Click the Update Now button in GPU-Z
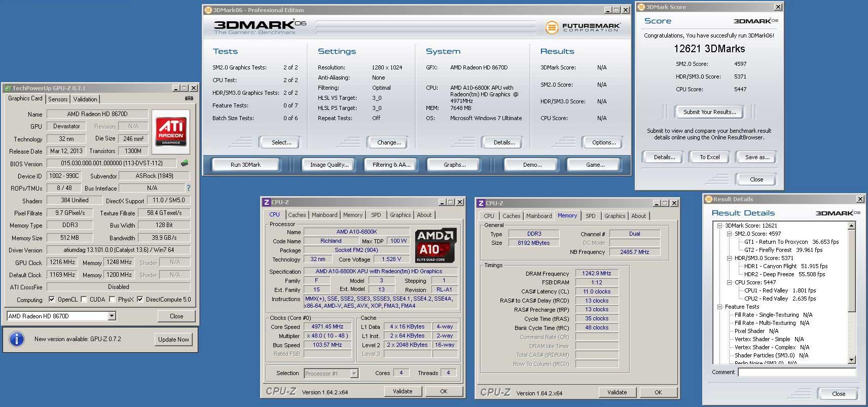The image size is (868, 407). (x=173, y=340)
